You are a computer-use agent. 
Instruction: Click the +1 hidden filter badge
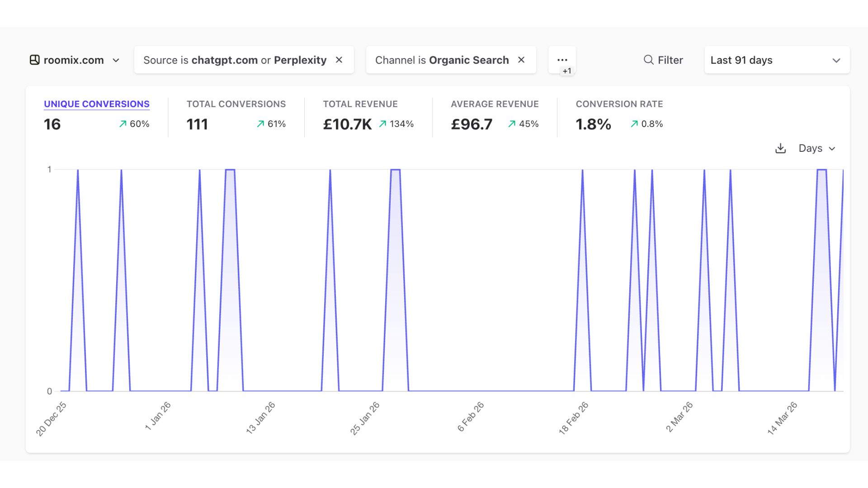567,70
